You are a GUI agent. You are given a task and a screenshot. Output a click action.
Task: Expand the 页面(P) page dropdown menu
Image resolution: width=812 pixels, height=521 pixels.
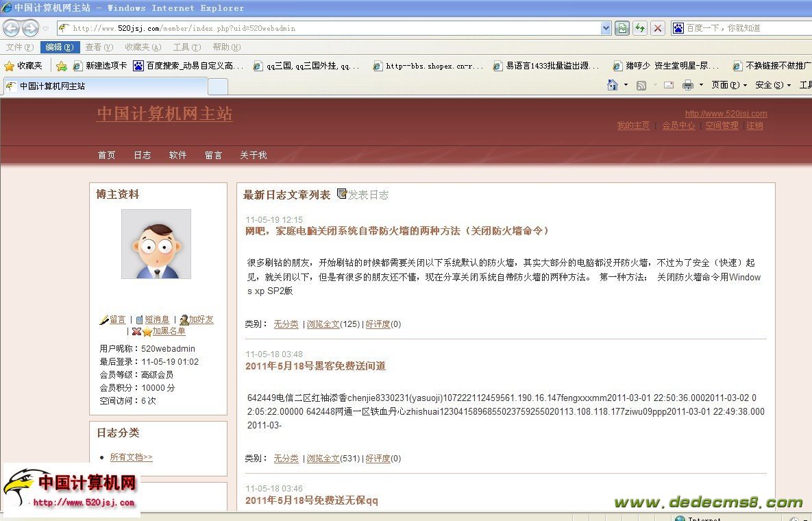tap(729, 85)
